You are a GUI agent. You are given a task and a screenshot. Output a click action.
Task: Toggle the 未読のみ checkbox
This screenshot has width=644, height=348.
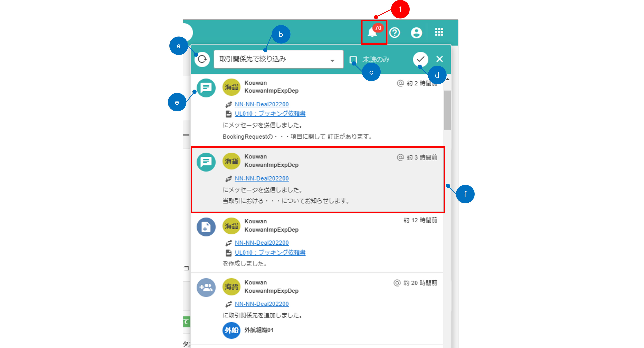(x=353, y=60)
